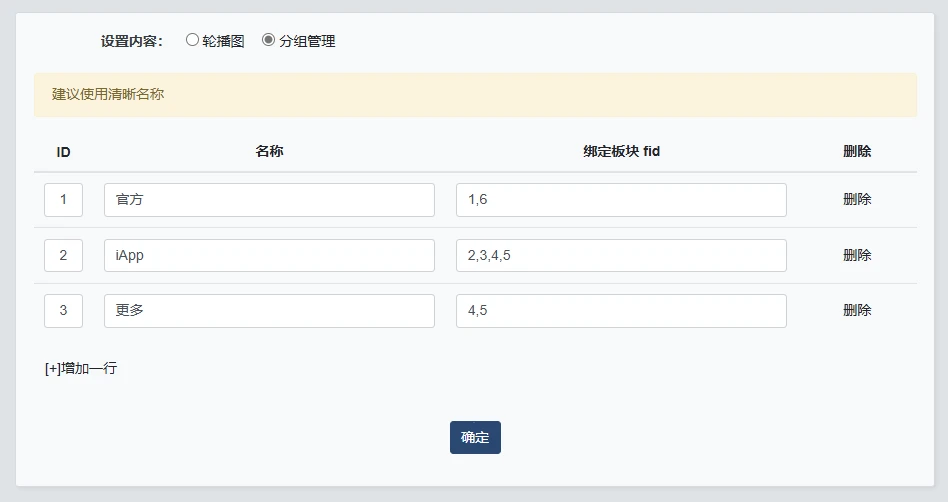The height and width of the screenshot is (502, 948).
Task: Add a new row with [+]增加一行
Action: pos(81,368)
